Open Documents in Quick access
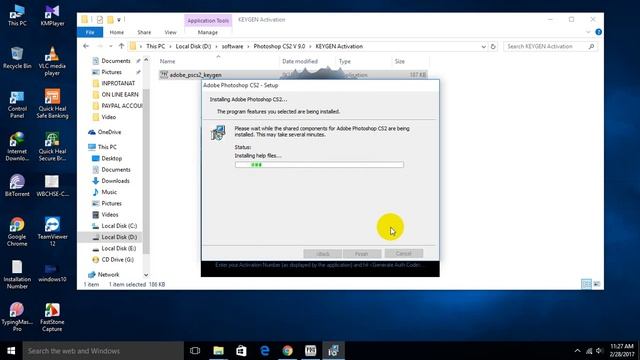Viewport: 640px width, 360px height. click(x=116, y=61)
